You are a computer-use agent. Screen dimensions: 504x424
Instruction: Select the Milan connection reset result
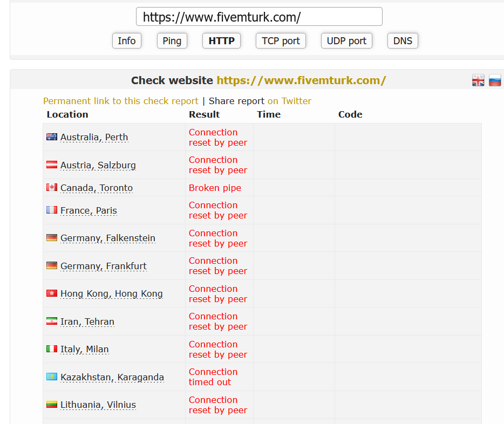coord(218,349)
